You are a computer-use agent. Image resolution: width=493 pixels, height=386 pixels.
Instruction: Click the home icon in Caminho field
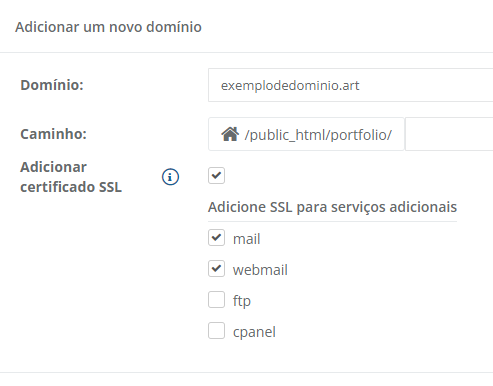pyautogui.click(x=230, y=134)
